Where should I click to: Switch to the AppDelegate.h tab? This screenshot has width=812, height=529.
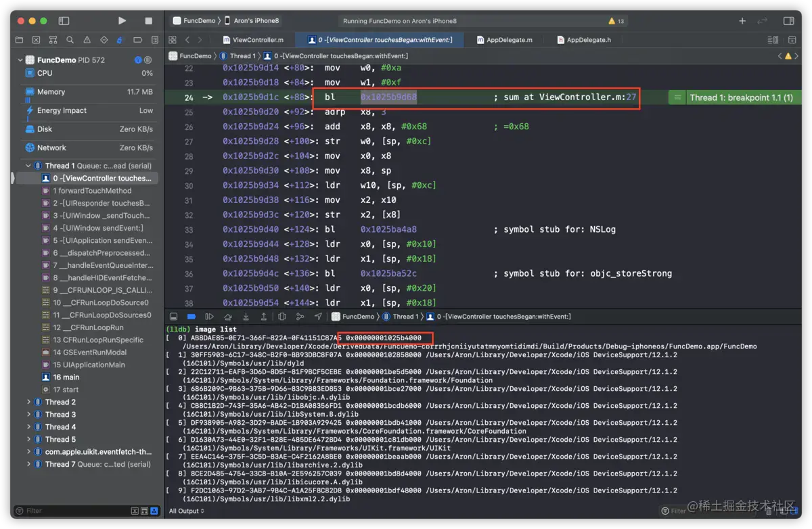(584, 40)
